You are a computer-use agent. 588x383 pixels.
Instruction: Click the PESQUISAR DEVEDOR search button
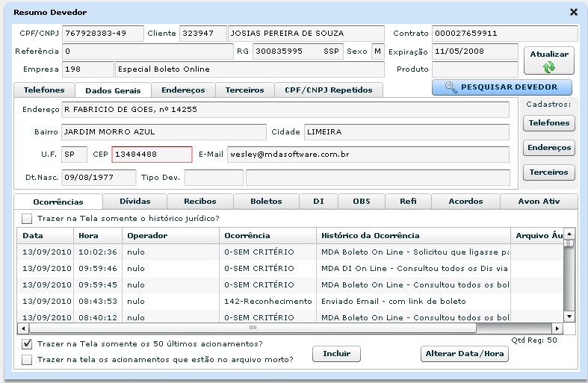pyautogui.click(x=502, y=87)
